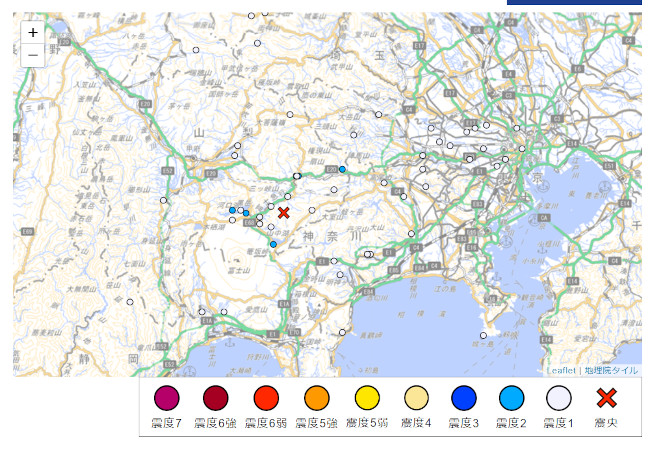Click the 震央 red X legend icon
Viewport: 659px width, 451px height.
coord(606,398)
